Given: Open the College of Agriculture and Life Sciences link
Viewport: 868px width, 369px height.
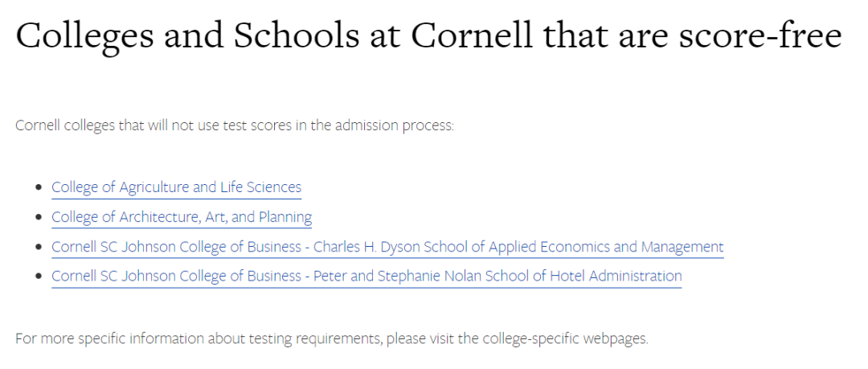Looking at the screenshot, I should point(177,187).
